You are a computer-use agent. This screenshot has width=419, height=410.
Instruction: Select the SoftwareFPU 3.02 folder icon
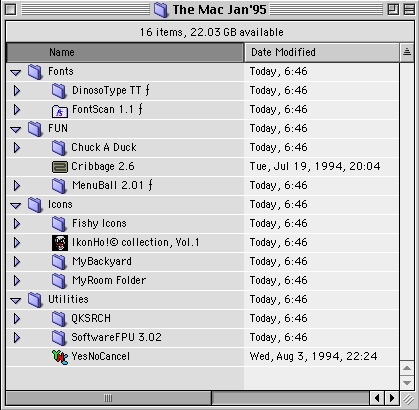point(59,338)
